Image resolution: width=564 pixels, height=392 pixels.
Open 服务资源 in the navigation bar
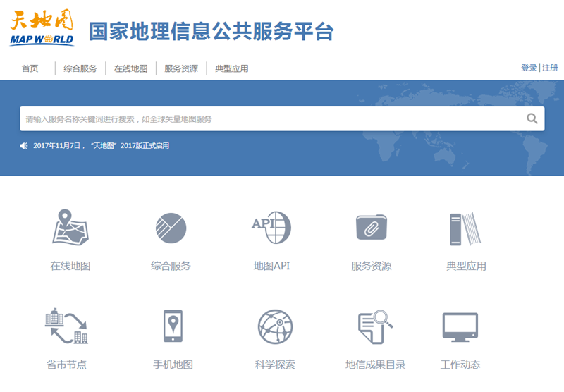pyautogui.click(x=181, y=68)
